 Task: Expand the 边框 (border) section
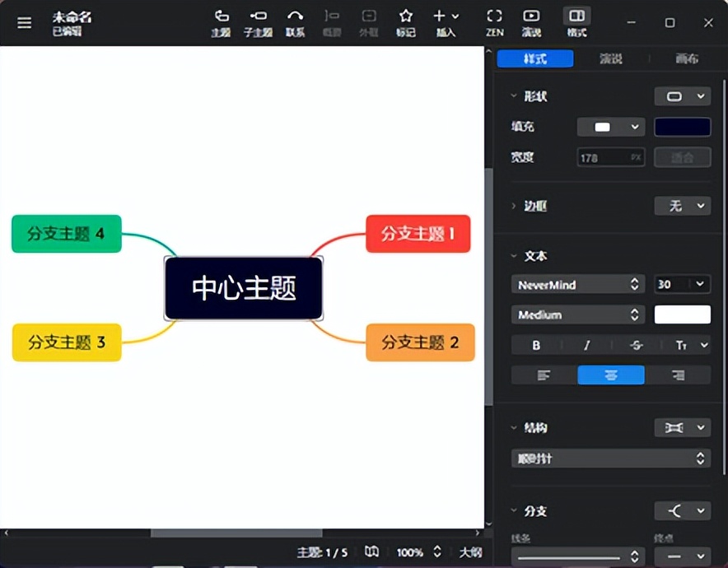pos(534,206)
